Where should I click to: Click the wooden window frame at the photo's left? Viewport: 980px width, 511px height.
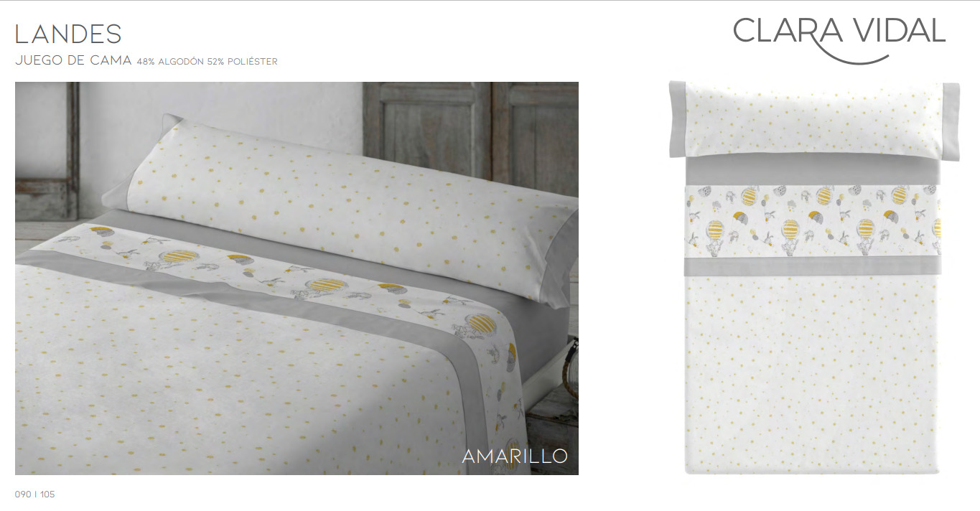point(47,151)
